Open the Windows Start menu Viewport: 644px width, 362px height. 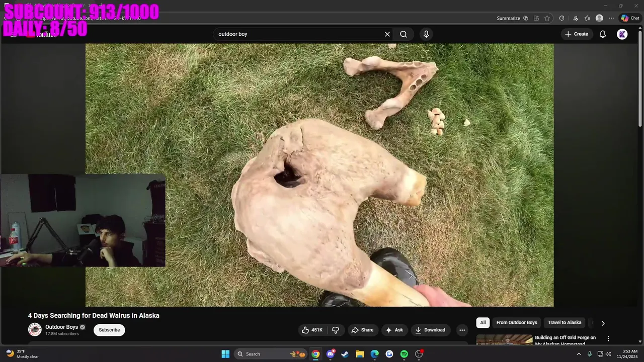coord(225,354)
